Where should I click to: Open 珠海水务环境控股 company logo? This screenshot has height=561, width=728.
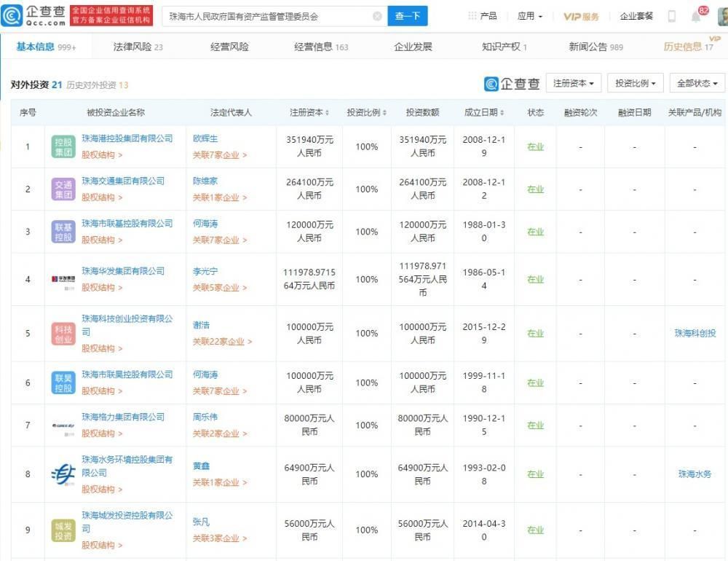click(63, 474)
